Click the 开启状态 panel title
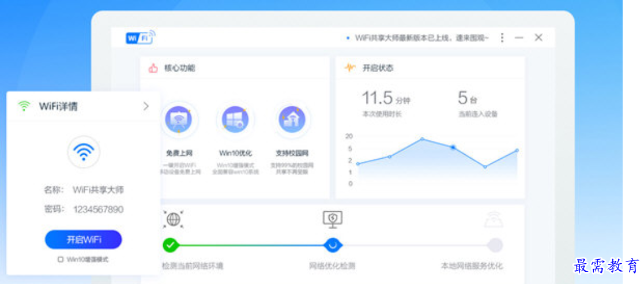This screenshot has height=284, width=644. [378, 68]
